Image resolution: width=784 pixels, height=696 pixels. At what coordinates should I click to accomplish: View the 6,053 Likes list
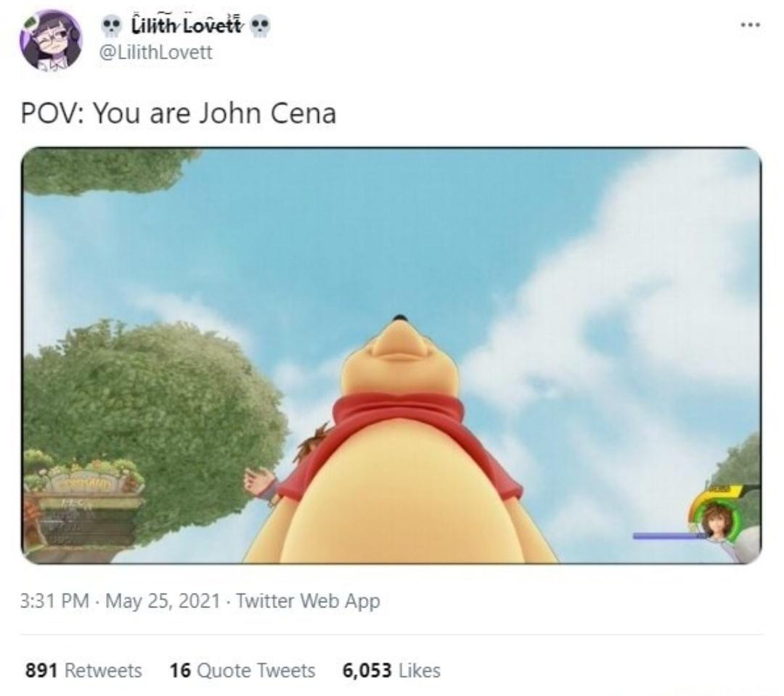click(391, 671)
